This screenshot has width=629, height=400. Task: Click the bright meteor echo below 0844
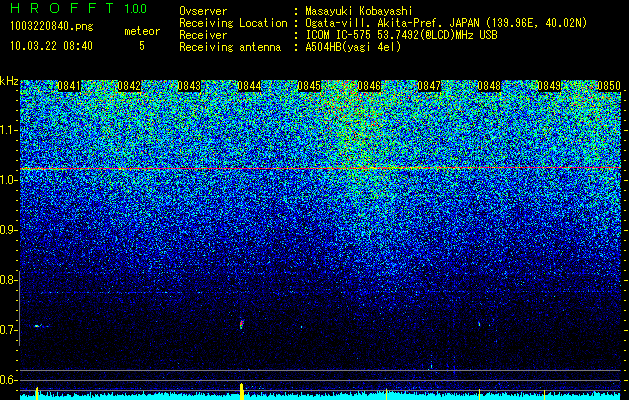241,324
